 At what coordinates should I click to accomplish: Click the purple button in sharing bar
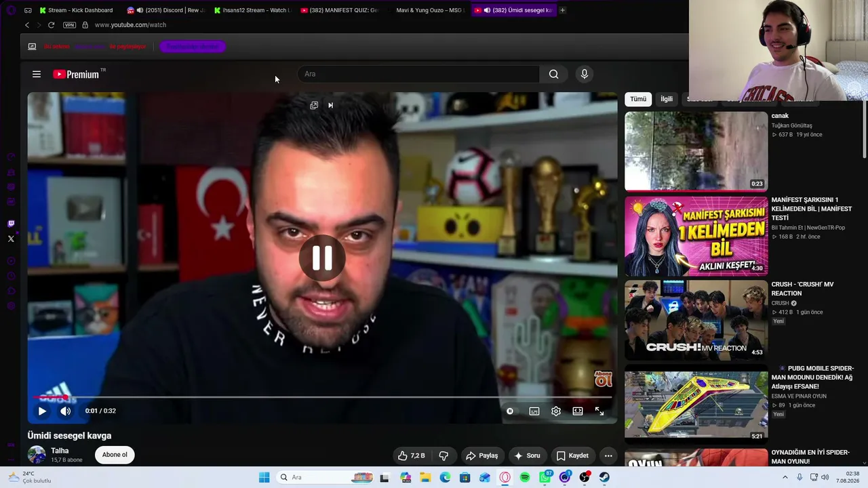(x=193, y=47)
